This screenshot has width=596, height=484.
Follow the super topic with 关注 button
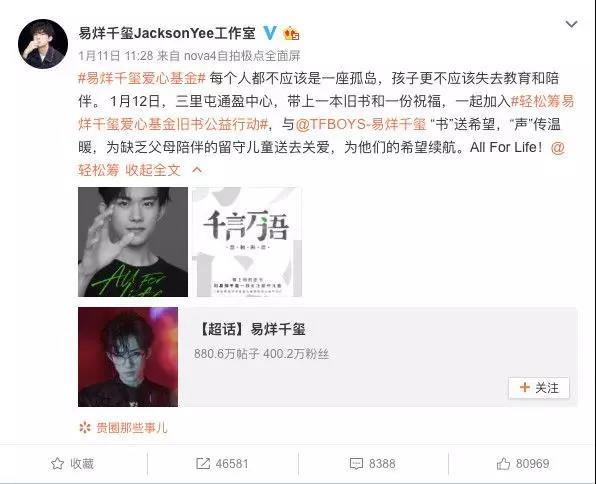[539, 388]
